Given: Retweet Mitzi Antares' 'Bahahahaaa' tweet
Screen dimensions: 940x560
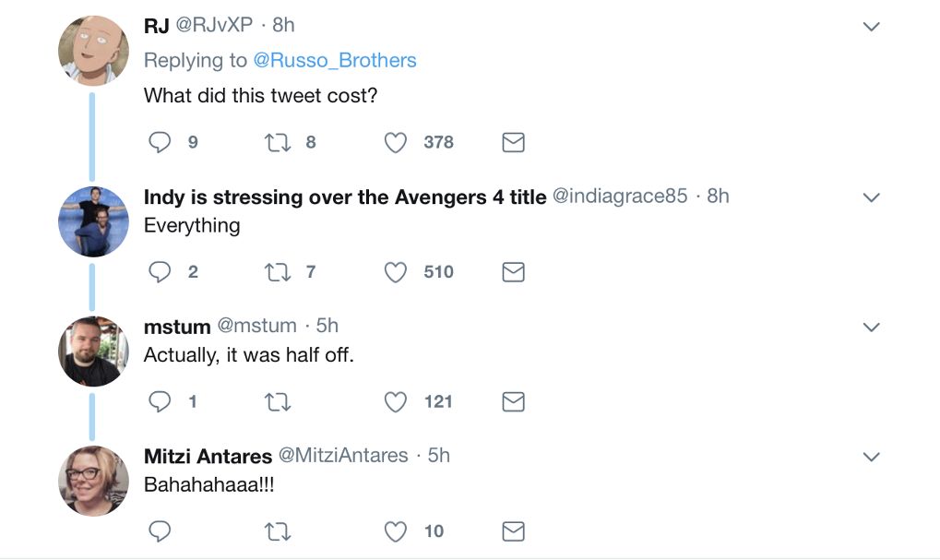Looking at the screenshot, I should click(x=277, y=531).
